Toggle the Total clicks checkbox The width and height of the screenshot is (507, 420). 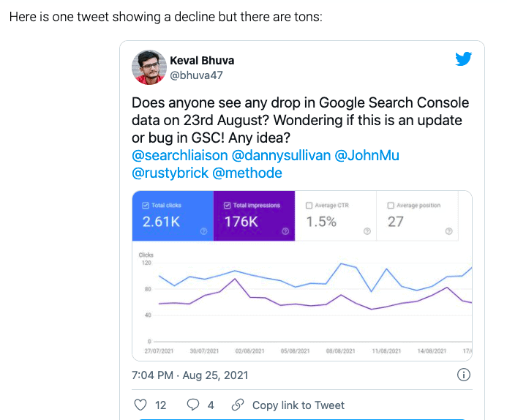145,206
